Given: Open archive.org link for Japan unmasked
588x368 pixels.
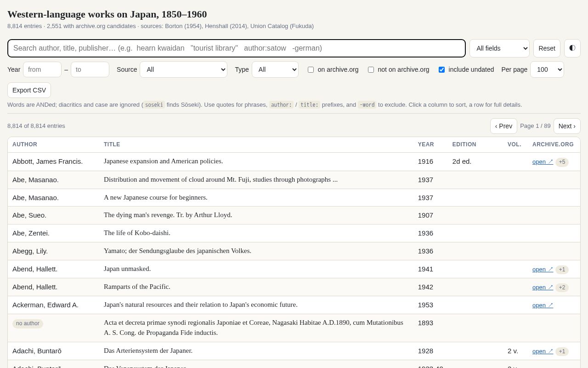Looking at the screenshot, I should pos(543,270).
